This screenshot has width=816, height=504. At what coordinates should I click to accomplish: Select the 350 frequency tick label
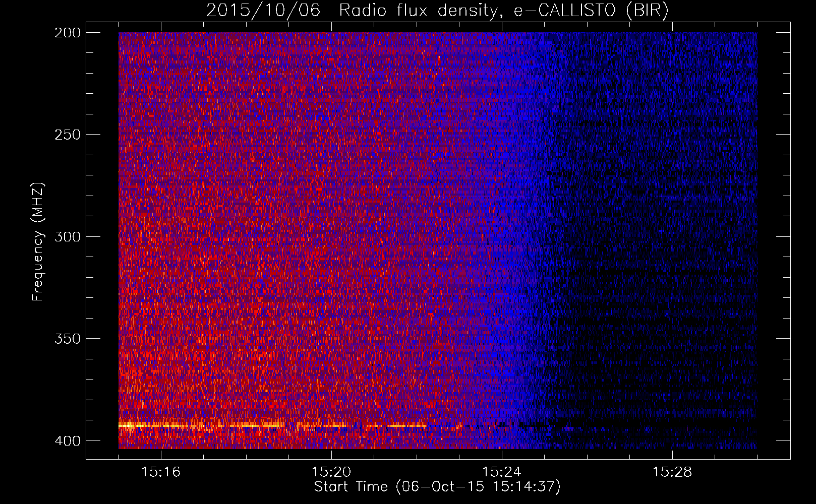coord(68,339)
